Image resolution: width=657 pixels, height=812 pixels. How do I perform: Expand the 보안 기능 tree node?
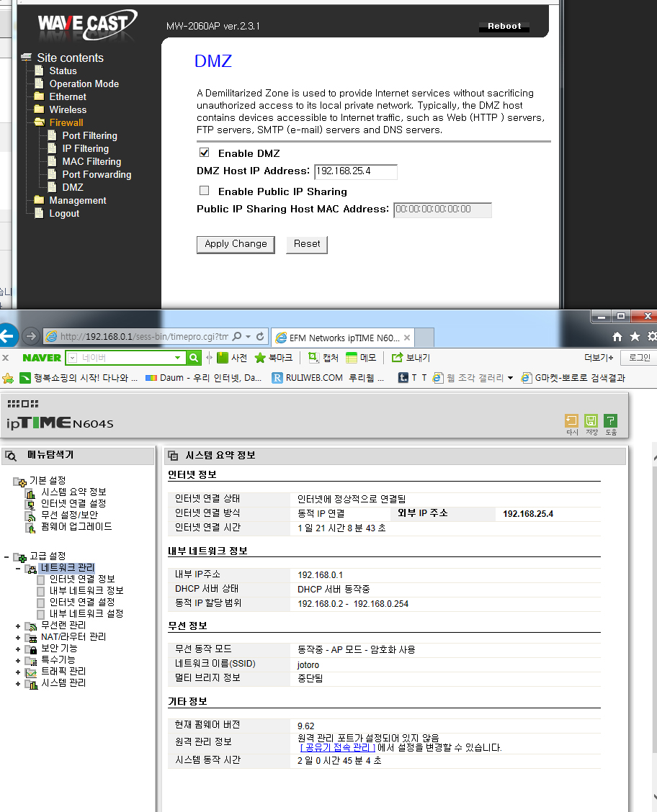click(18, 649)
